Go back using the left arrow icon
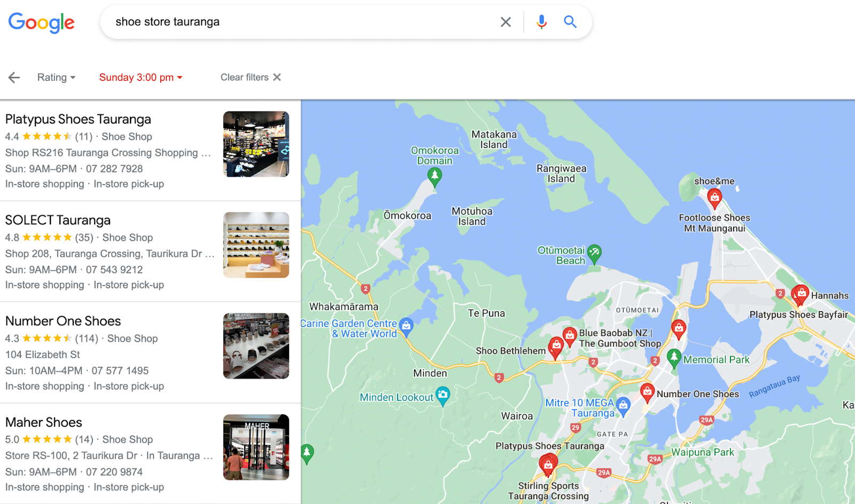 tap(14, 77)
